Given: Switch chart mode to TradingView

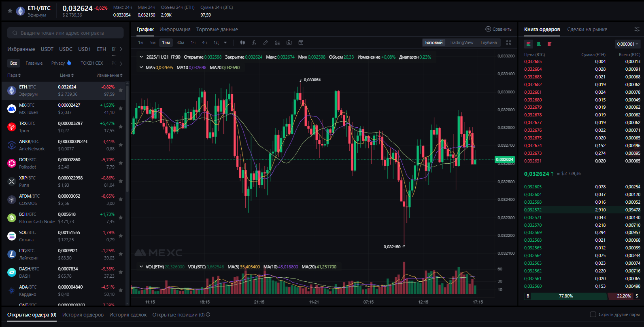Looking at the screenshot, I should pyautogui.click(x=461, y=42).
